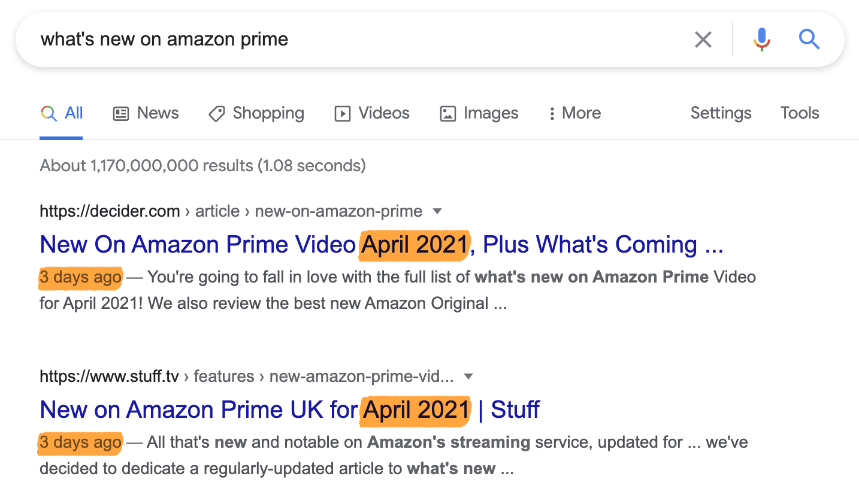Open search Settings
859x504 pixels.
click(x=721, y=113)
